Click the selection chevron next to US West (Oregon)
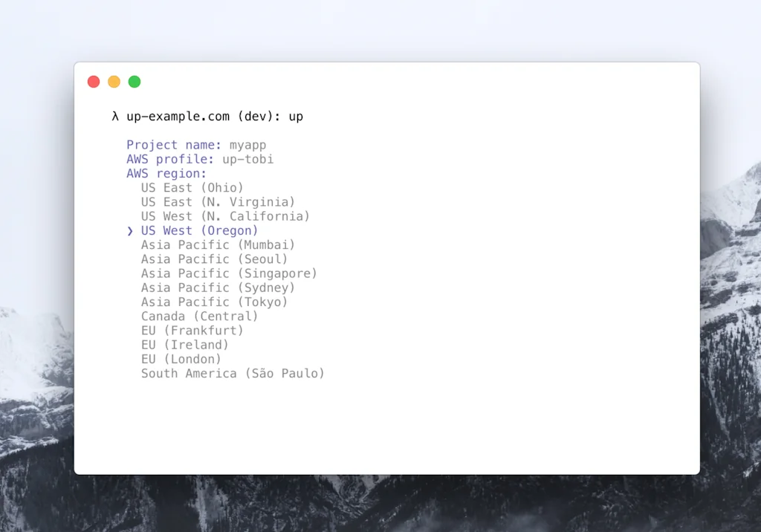Viewport: 761px width, 532px height. click(x=130, y=230)
